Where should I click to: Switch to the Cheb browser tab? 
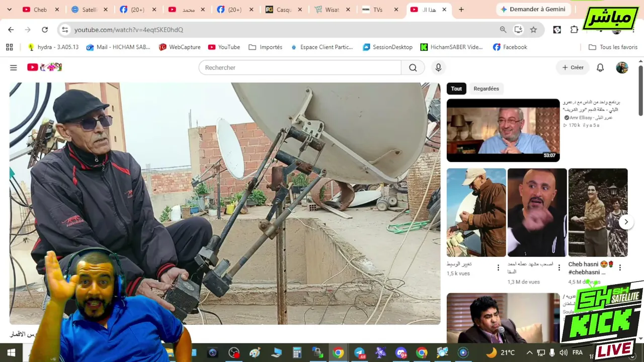pos(40,10)
